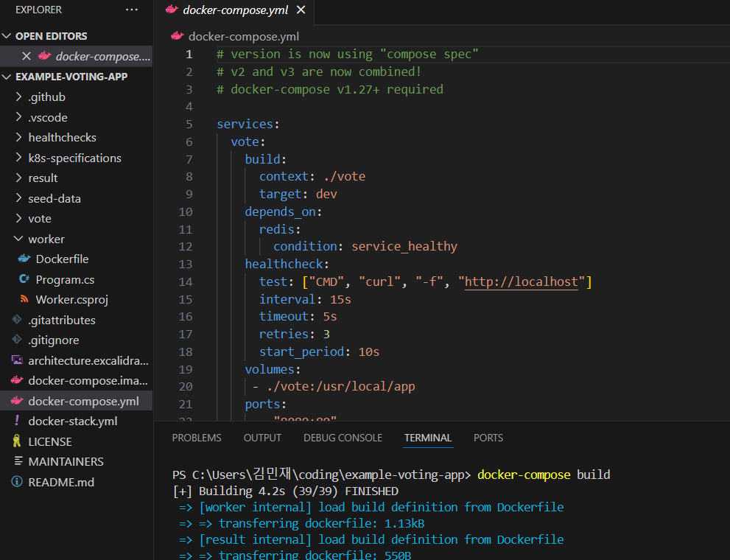The width and height of the screenshot is (730, 560).
Task: Open the DEBUG CONSOLE panel tab
Action: tap(343, 438)
